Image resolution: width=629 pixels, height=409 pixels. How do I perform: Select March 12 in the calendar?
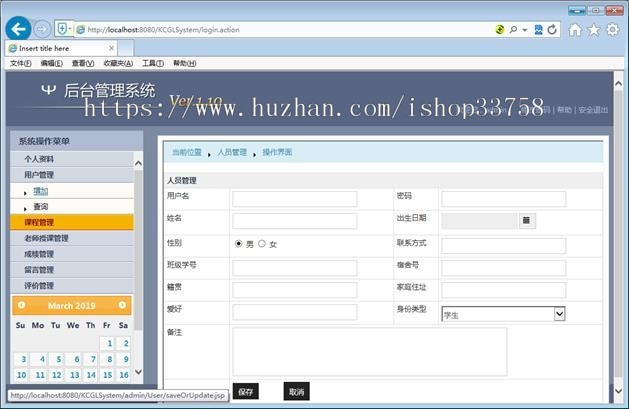[57, 375]
